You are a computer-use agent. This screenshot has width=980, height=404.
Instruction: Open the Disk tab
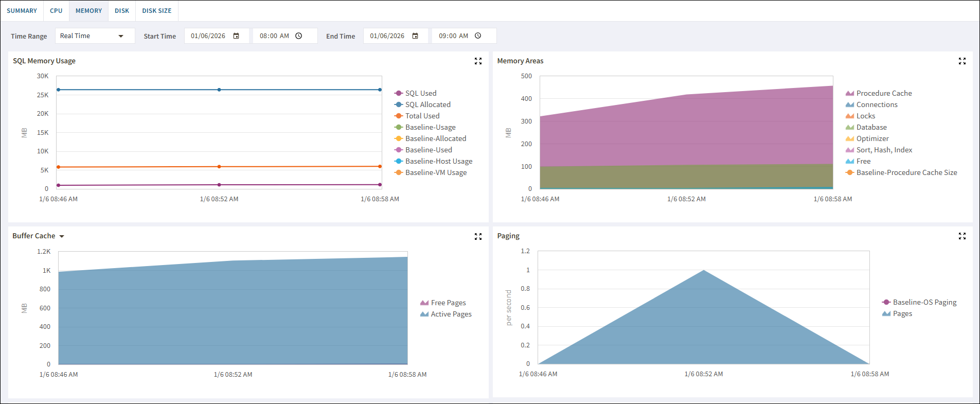(122, 11)
